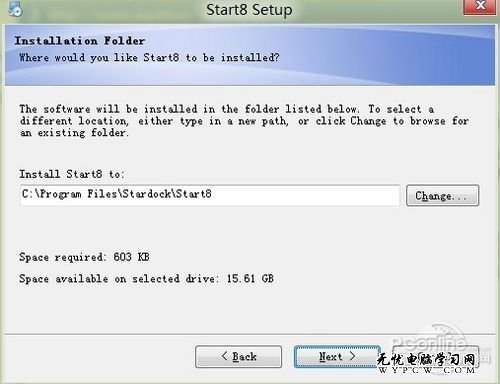Click the Next button
500x384 pixels.
[337, 357]
